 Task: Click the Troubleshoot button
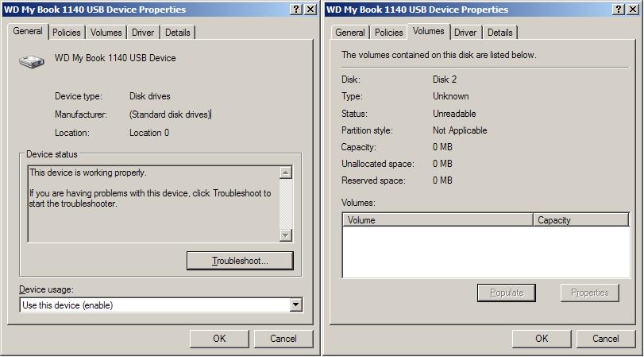(240, 261)
